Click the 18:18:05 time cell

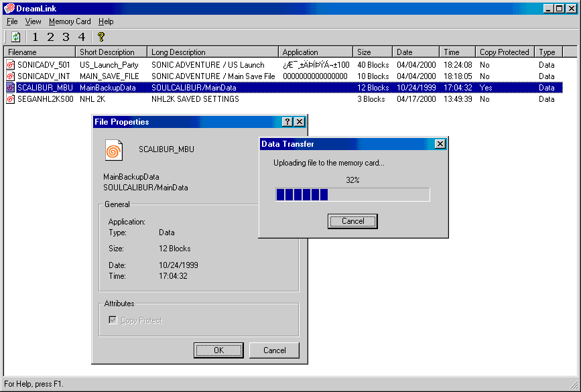point(458,76)
